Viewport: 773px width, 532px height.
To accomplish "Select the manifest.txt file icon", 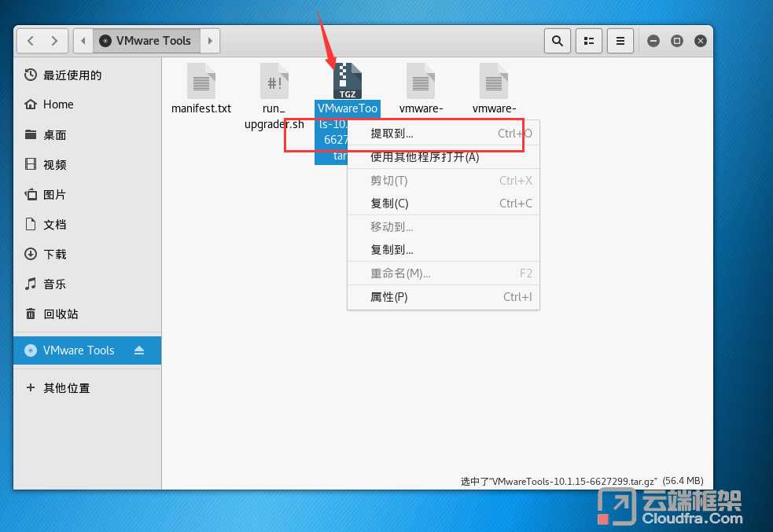I will click(201, 81).
